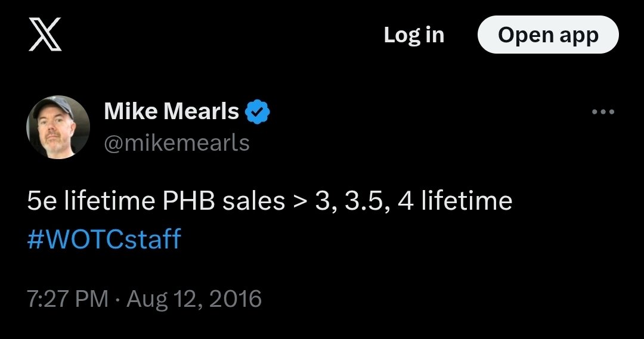644x339 pixels.
Task: Visit the @mikemearls handle link
Action: point(177,143)
